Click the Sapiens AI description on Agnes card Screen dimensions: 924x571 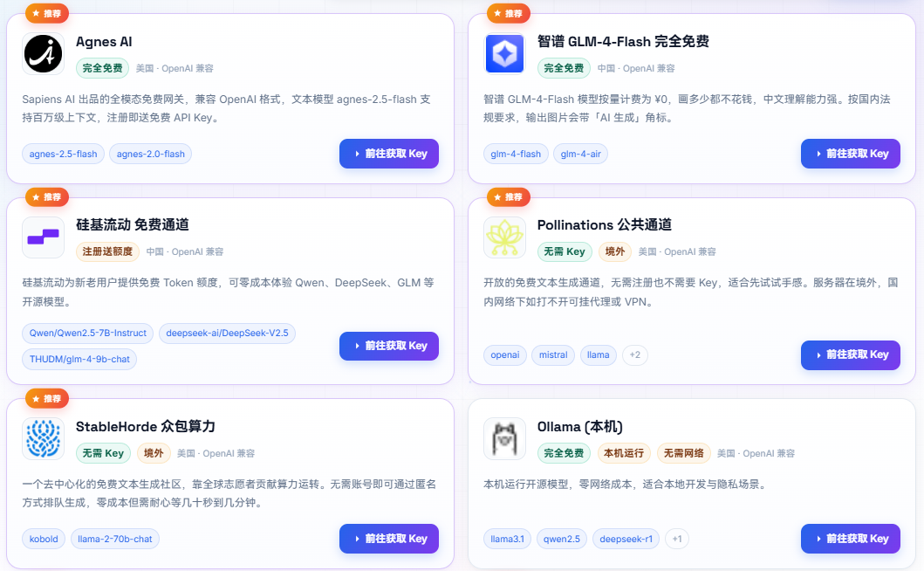pos(226,108)
